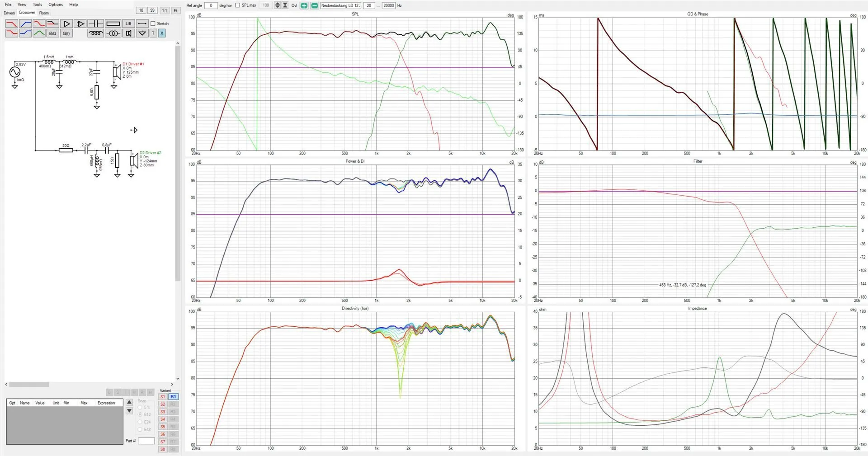Screen dimensions: 868x456
Task: Switch to the Drivers tab
Action: tap(9, 13)
